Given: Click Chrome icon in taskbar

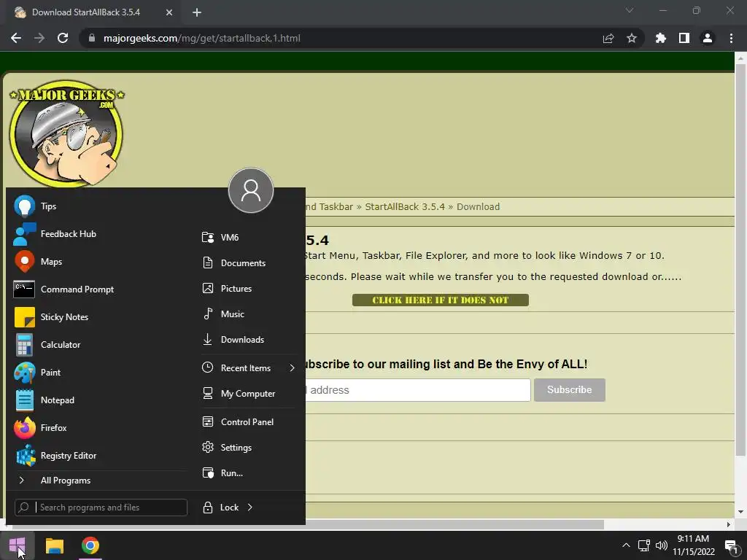Looking at the screenshot, I should click(x=90, y=545).
